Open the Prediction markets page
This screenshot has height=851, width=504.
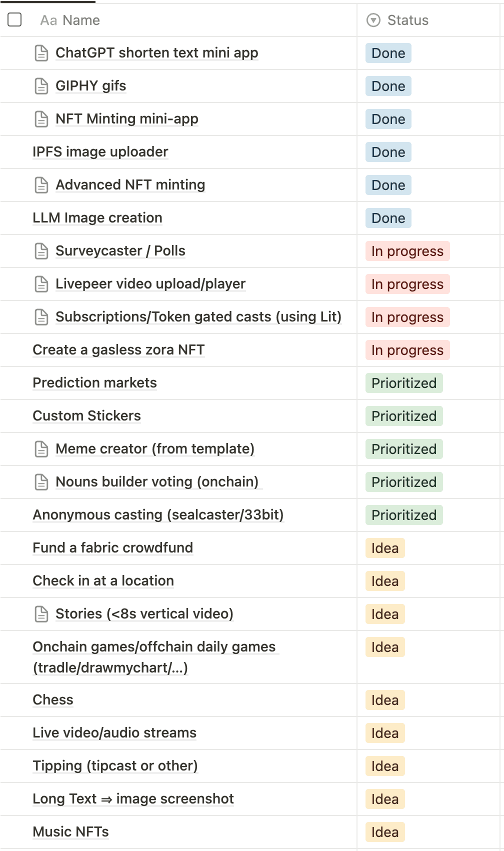(94, 383)
